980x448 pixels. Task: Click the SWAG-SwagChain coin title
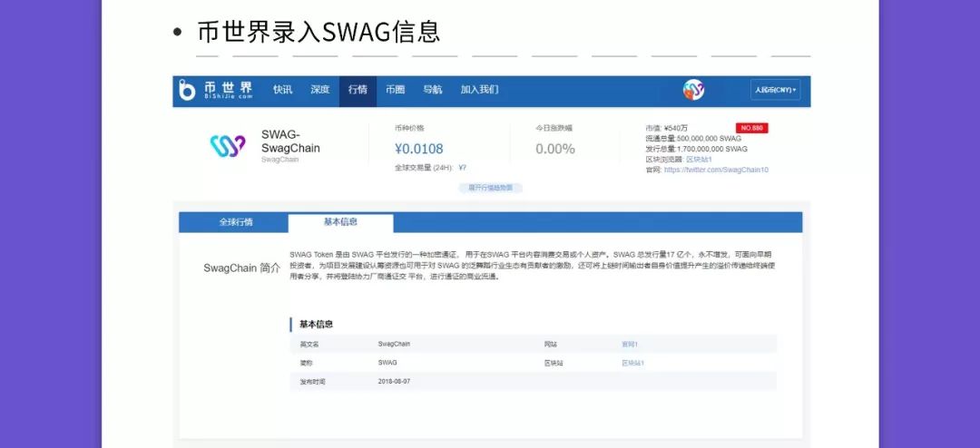[290, 141]
